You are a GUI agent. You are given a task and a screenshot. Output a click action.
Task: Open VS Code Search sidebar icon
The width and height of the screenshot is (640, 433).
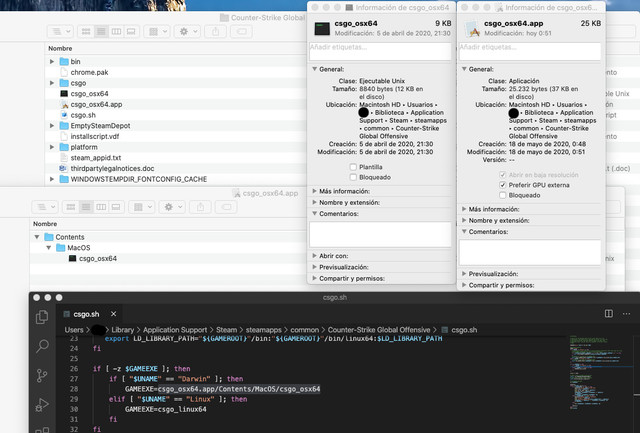click(42, 346)
